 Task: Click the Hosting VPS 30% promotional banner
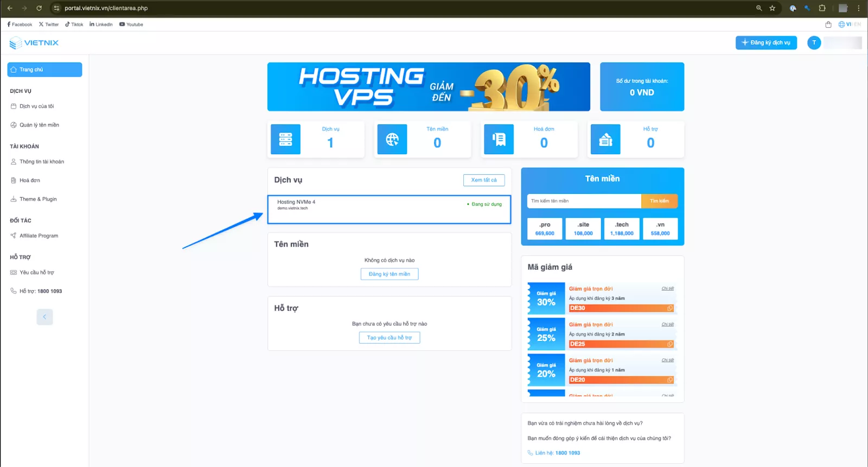click(429, 87)
